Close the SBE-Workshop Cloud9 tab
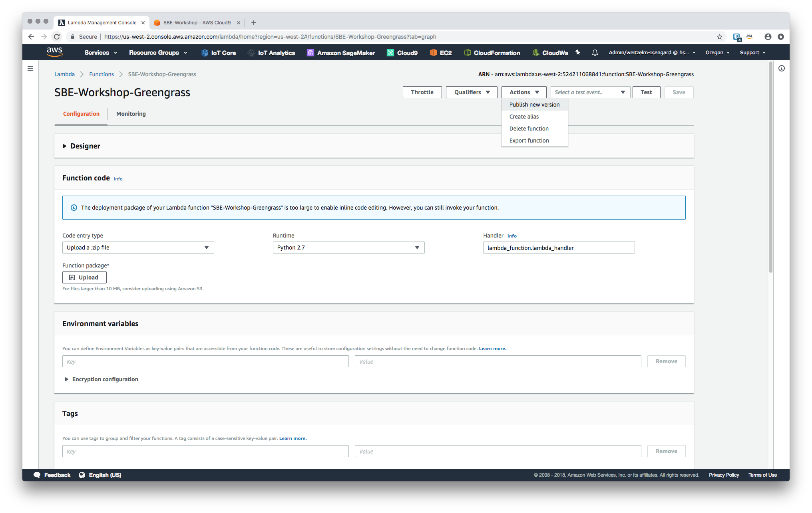812x513 pixels. pyautogui.click(x=239, y=23)
